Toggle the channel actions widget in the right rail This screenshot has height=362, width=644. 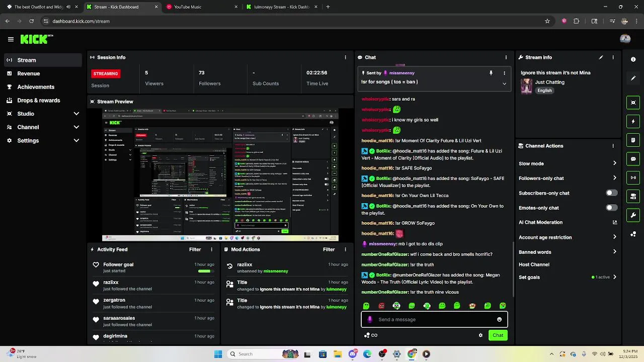coord(633,196)
